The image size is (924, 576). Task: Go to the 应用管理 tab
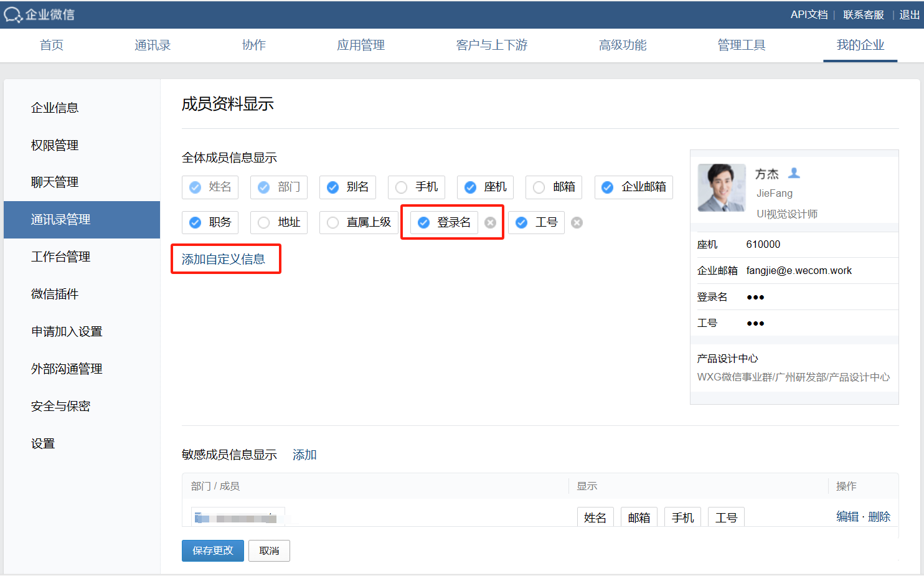point(361,45)
